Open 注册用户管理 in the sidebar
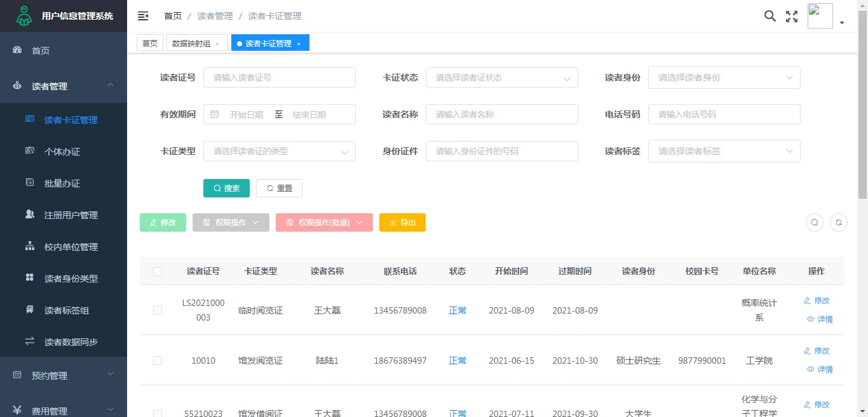 [64, 215]
